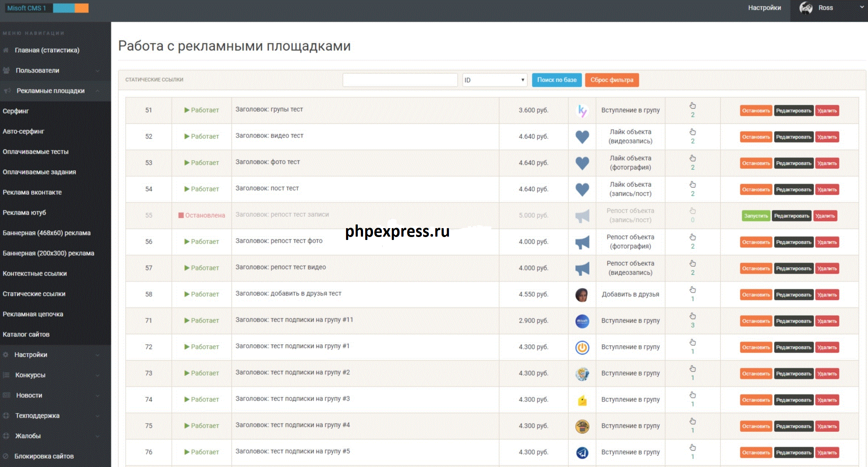The image size is (868, 467).
Task: Click price '2.900 руб.' in row 71
Action: [x=533, y=320]
